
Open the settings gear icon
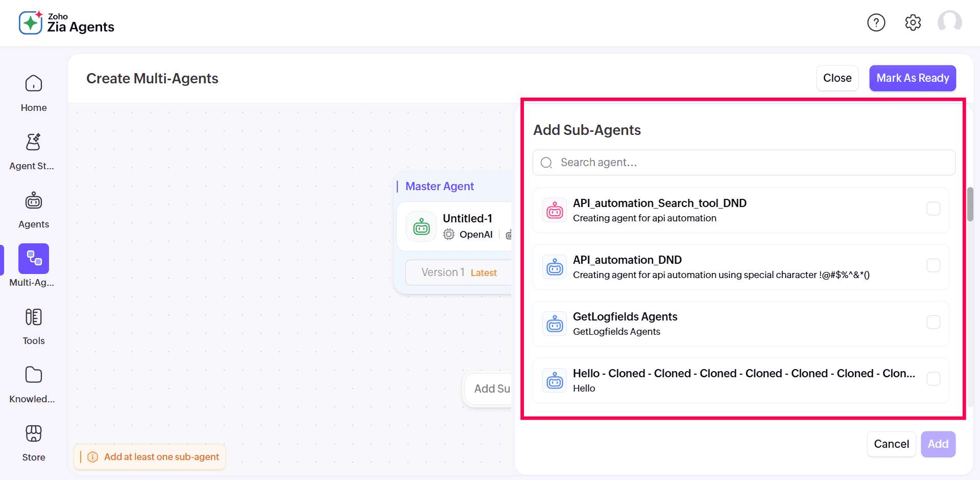(913, 22)
